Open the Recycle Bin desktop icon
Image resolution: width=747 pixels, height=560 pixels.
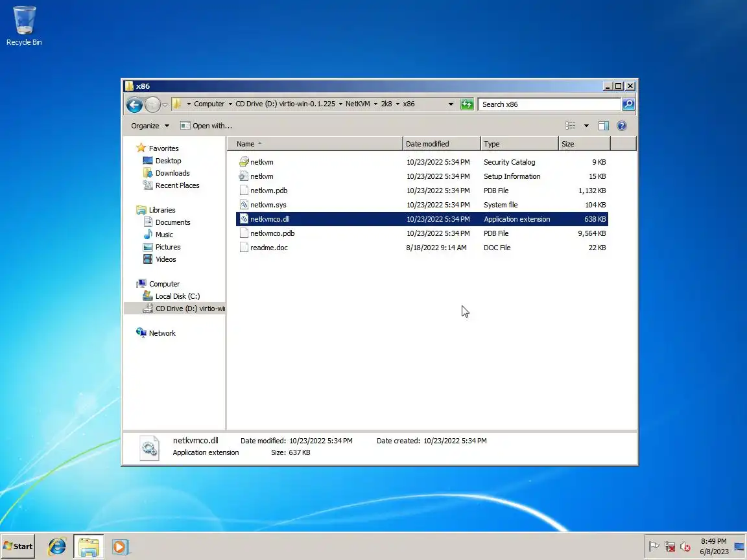coord(24,26)
